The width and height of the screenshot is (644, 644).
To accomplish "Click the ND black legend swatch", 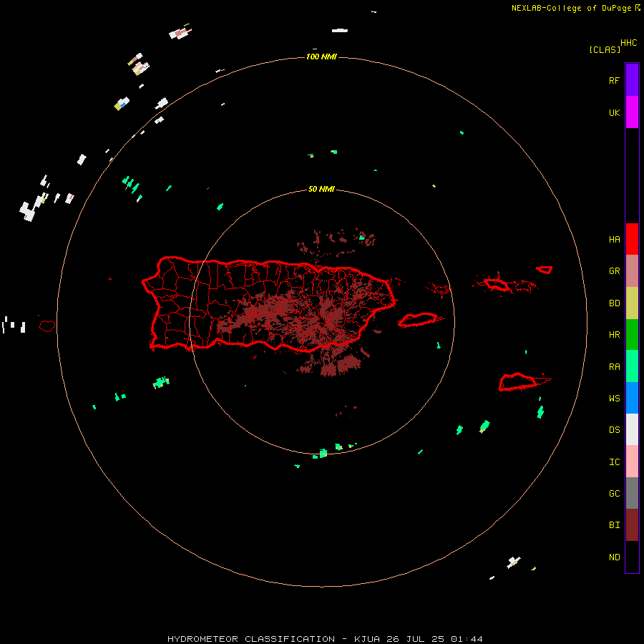I will tap(632, 557).
